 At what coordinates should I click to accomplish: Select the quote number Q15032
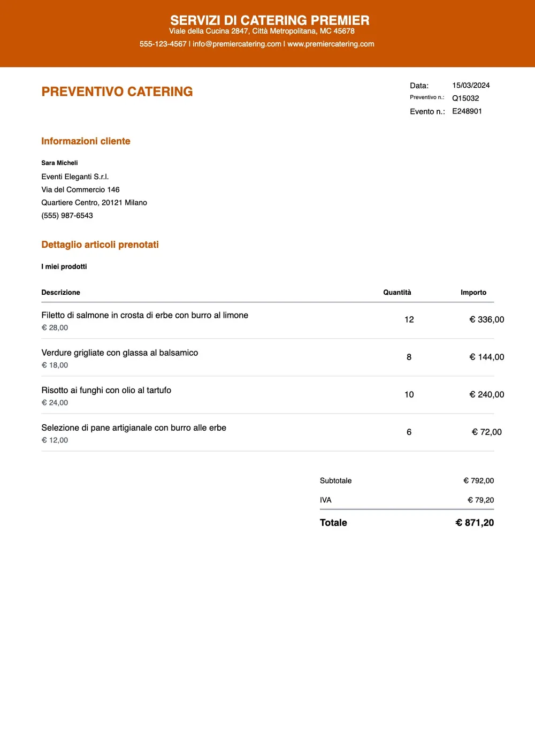pyautogui.click(x=465, y=98)
